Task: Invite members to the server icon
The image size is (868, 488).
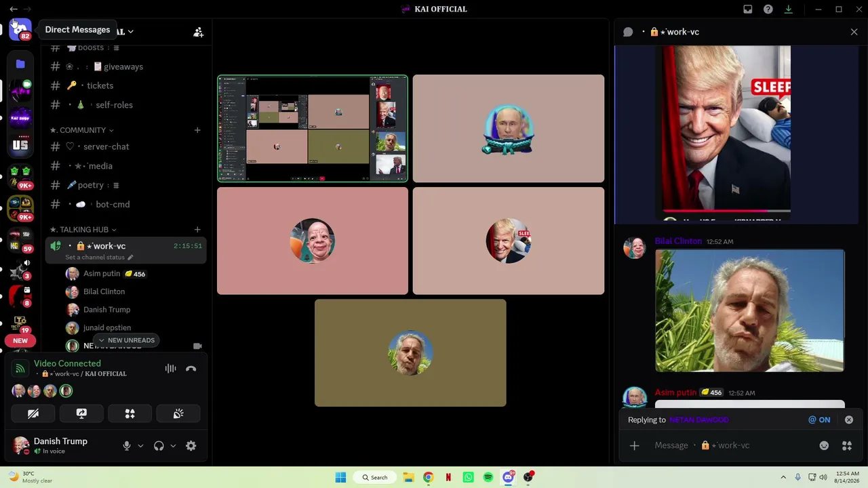Action: [x=199, y=32]
